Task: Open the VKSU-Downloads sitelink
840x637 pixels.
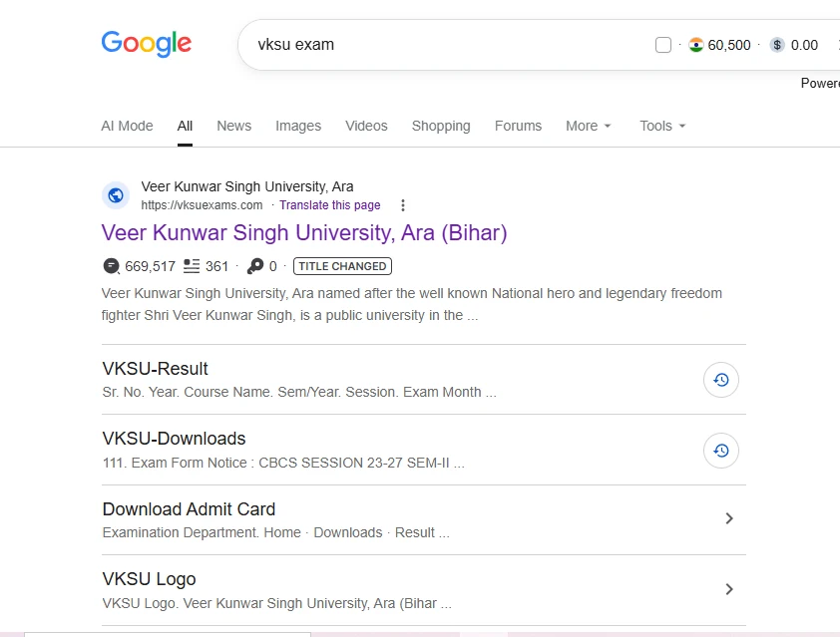Action: 174,439
